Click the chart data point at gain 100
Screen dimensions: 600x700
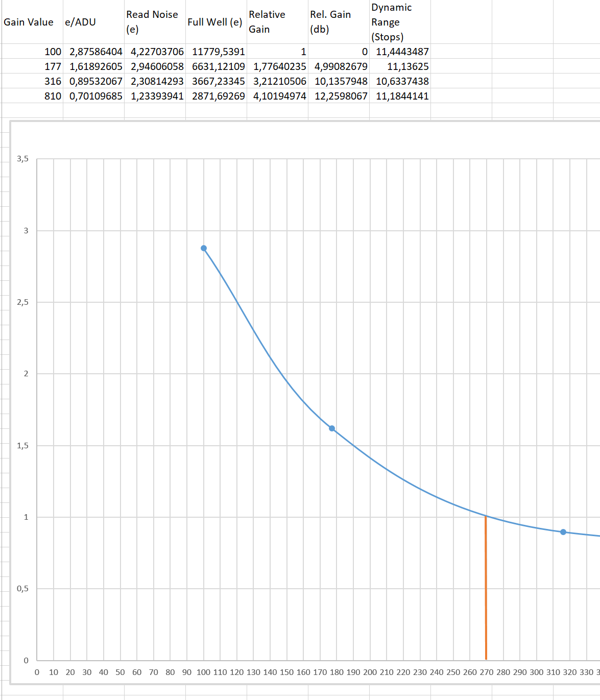tap(204, 248)
